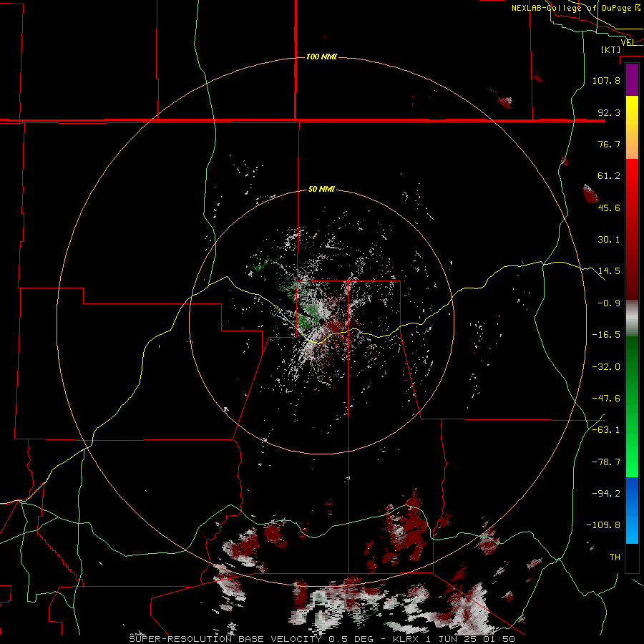644x644 pixels.
Task: Click the blue segment of the color bar
Action: pyautogui.click(x=632, y=495)
